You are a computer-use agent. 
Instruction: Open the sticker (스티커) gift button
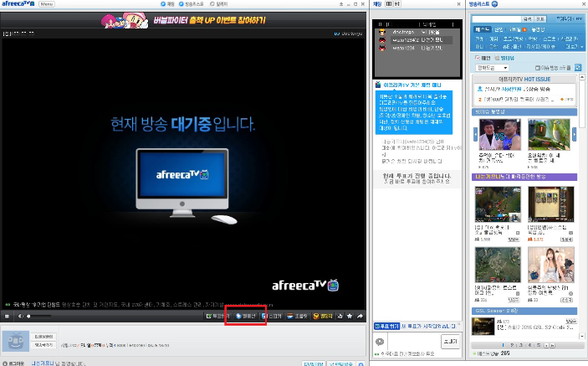tap(272, 316)
